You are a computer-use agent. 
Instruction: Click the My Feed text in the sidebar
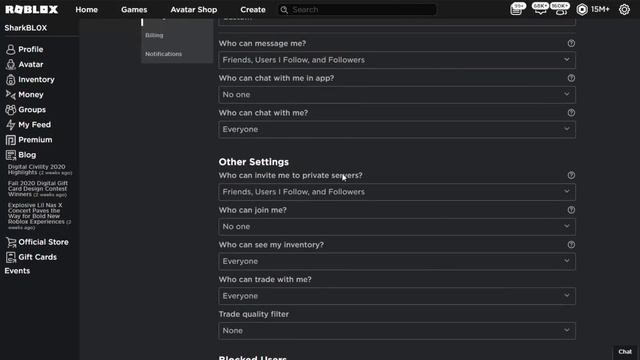pyautogui.click(x=35, y=125)
